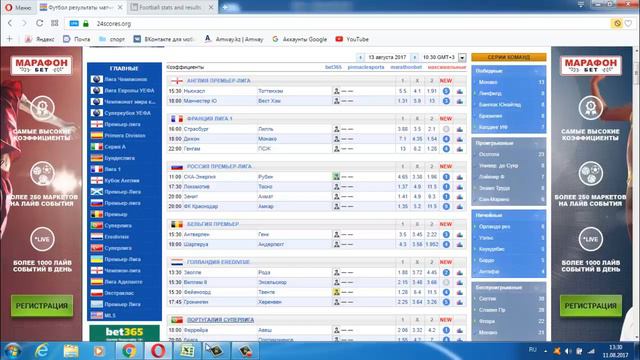
Task: Click blue round badge in Гронинген row
Action: (x=446, y=302)
